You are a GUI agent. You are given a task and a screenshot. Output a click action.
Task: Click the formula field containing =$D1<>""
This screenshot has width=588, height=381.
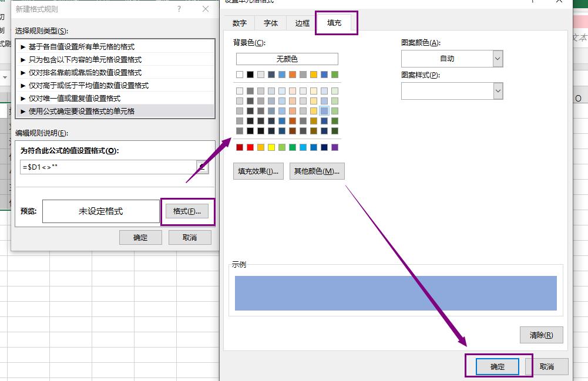tap(106, 167)
